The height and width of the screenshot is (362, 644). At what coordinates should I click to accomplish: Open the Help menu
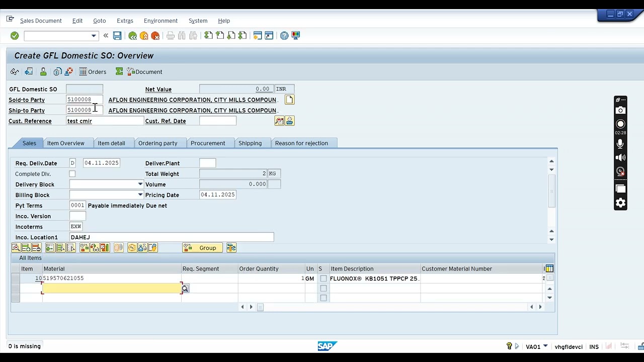tap(224, 21)
